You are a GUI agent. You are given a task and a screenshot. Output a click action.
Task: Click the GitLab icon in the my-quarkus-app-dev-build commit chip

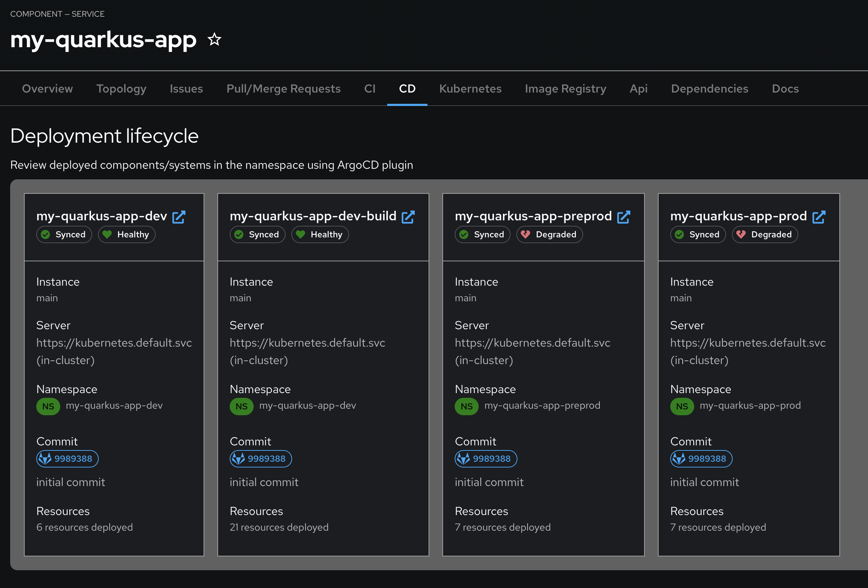tap(239, 459)
